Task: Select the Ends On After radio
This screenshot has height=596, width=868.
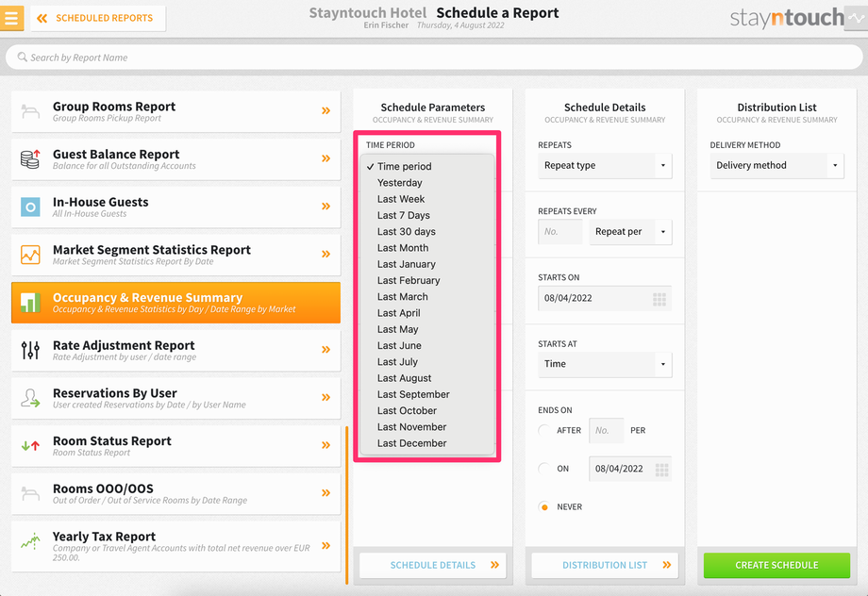Action: coord(544,430)
